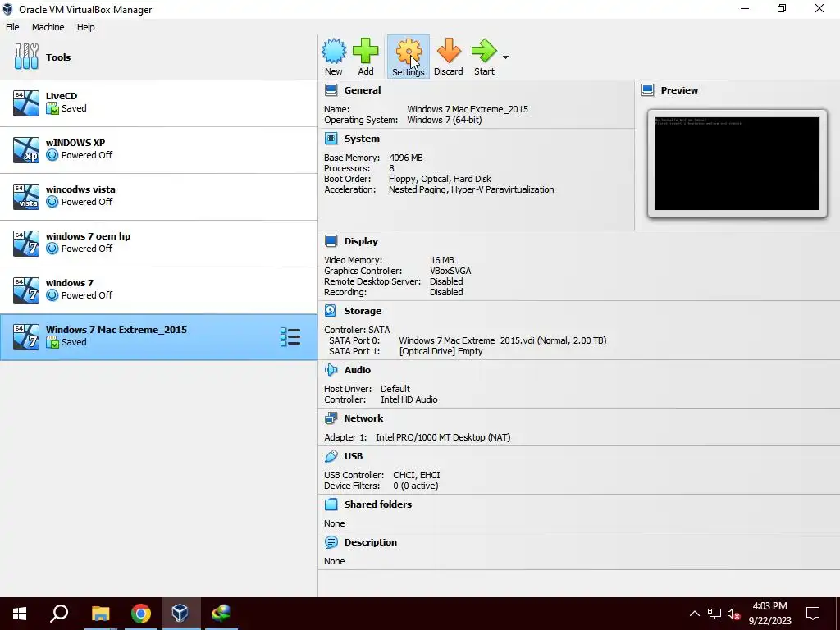840x630 pixels.
Task: Open the taskbar notification center
Action: click(813, 614)
